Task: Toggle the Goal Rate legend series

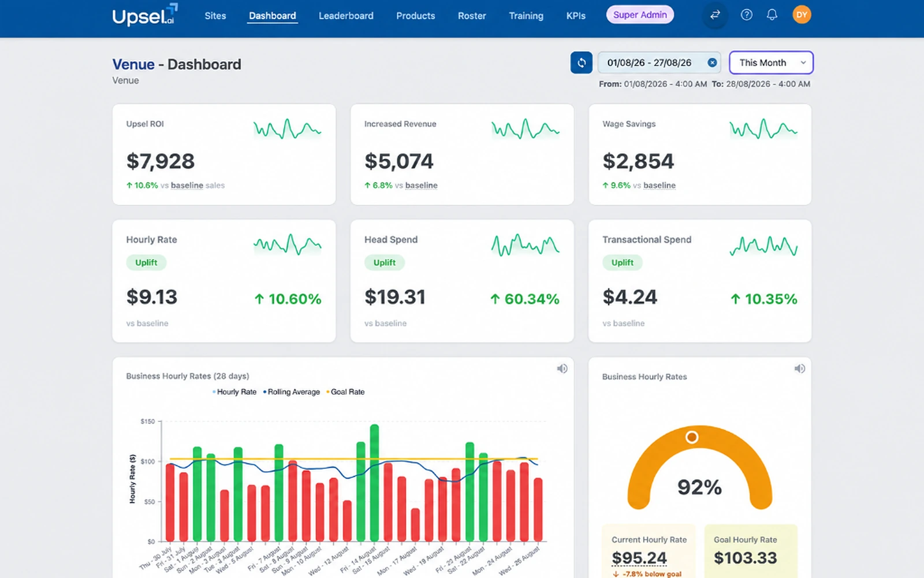Action: (x=345, y=392)
